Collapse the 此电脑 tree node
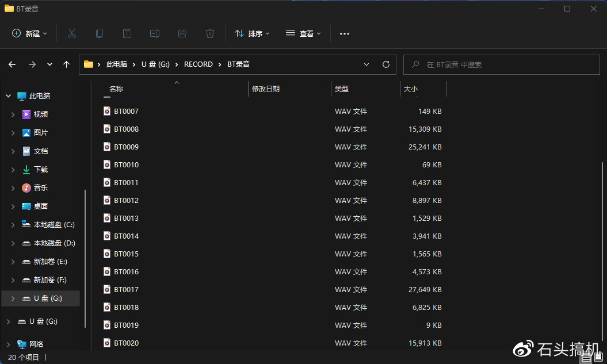Screen dimensions: 607x364 (9, 96)
